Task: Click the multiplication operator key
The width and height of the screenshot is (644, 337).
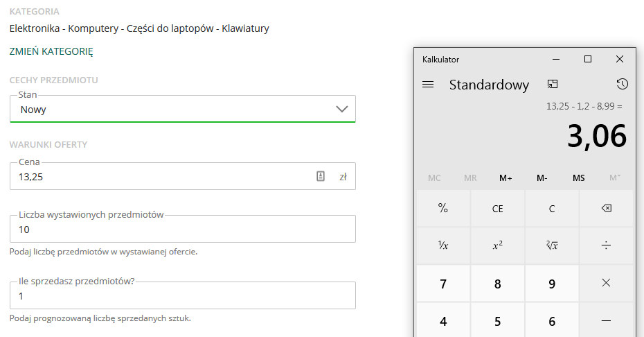Action: pos(606,283)
